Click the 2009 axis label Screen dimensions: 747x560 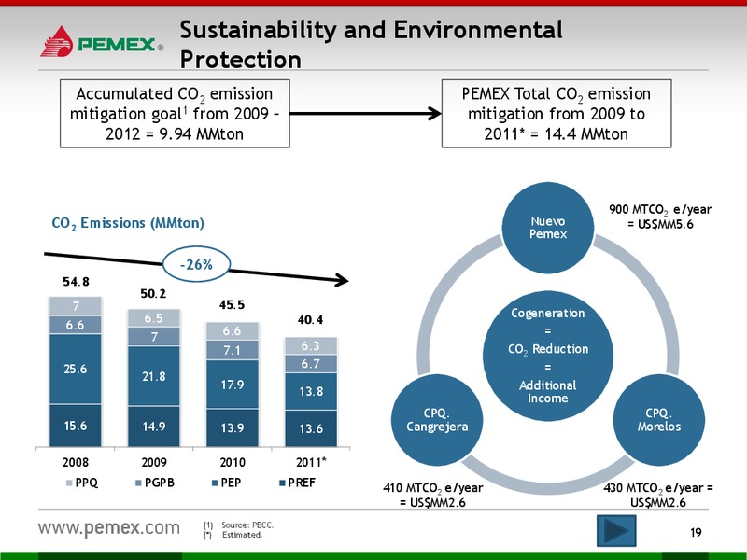coord(154,462)
